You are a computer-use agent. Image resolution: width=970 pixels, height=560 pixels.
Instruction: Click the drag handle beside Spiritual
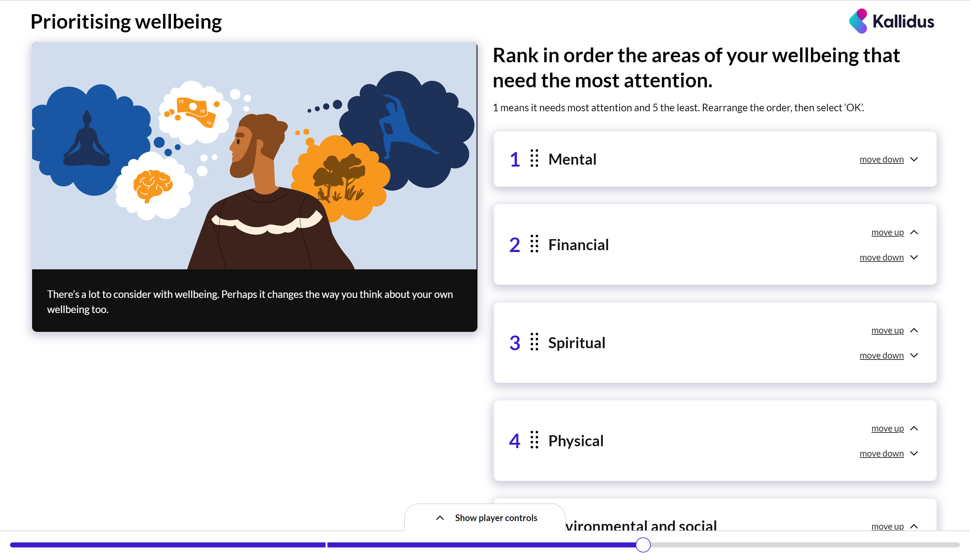point(534,342)
